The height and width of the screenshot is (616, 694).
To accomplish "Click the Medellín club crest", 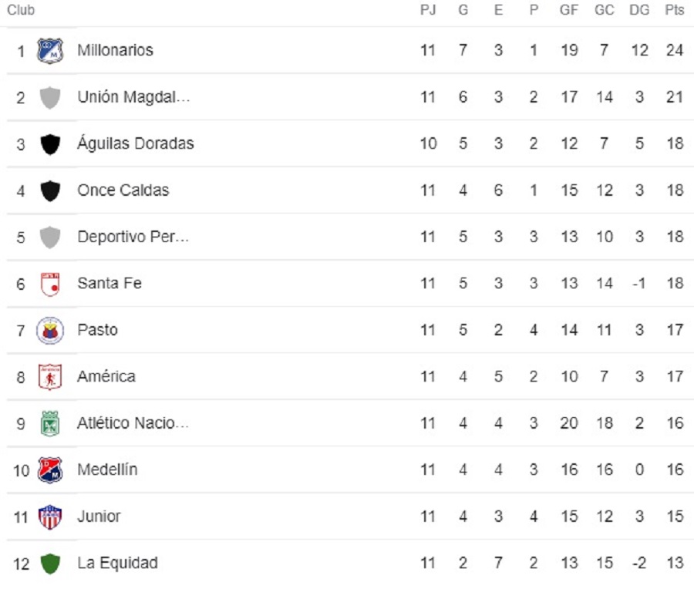I will point(50,470).
